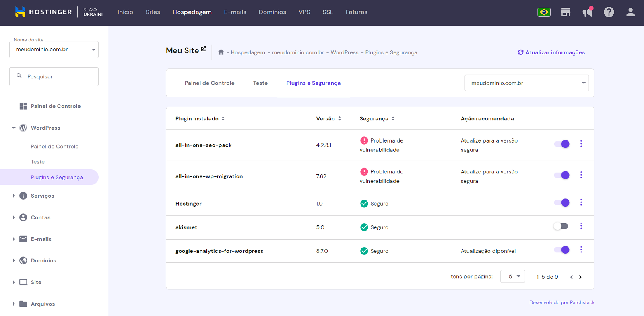Disable all-in-one-seo-pack plugin toggle
The image size is (644, 316).
click(x=562, y=144)
